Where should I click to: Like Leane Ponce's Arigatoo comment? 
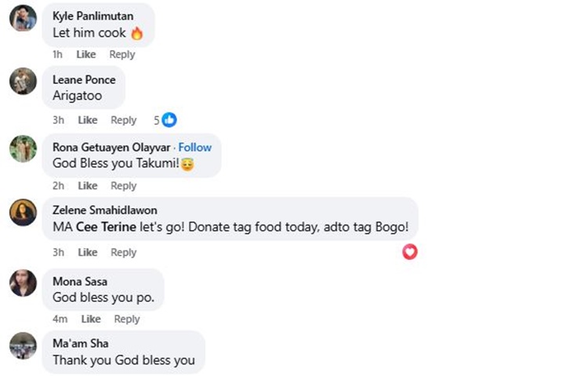(88, 120)
